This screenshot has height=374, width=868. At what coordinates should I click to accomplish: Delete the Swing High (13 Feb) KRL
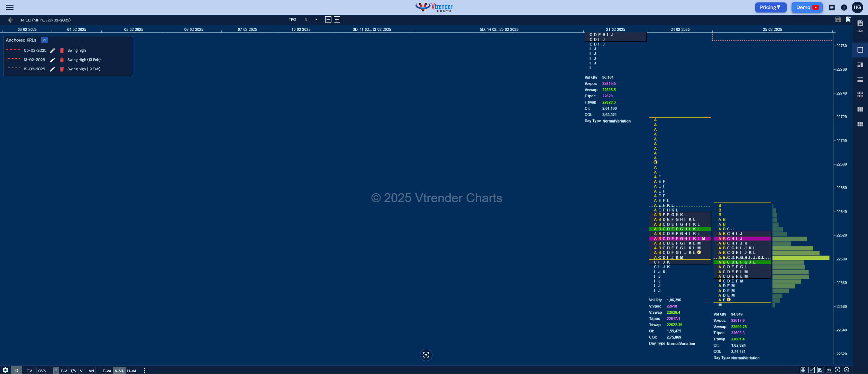tap(62, 60)
